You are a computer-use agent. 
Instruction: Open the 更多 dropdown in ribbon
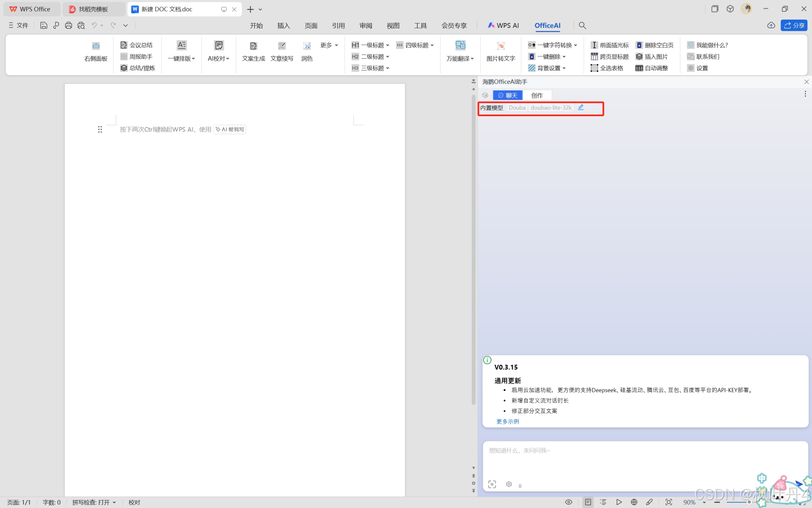(x=329, y=45)
